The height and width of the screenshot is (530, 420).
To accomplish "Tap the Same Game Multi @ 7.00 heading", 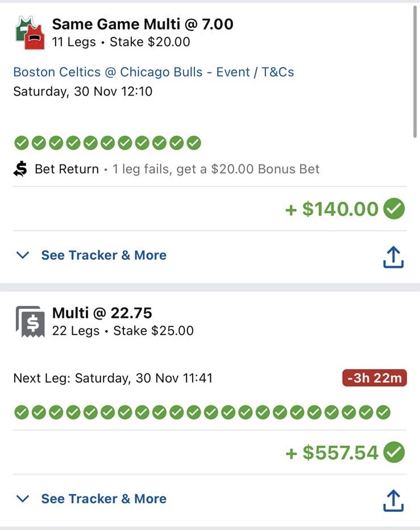I will click(143, 24).
